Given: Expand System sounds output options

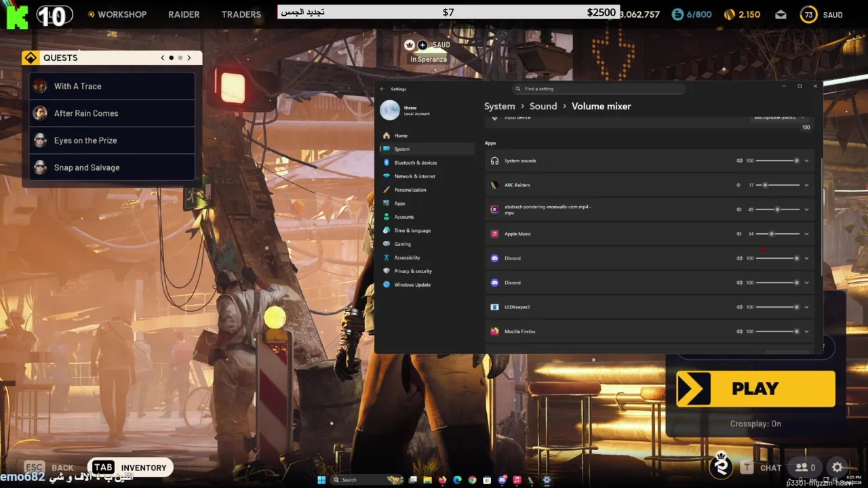Looking at the screenshot, I should tap(806, 161).
